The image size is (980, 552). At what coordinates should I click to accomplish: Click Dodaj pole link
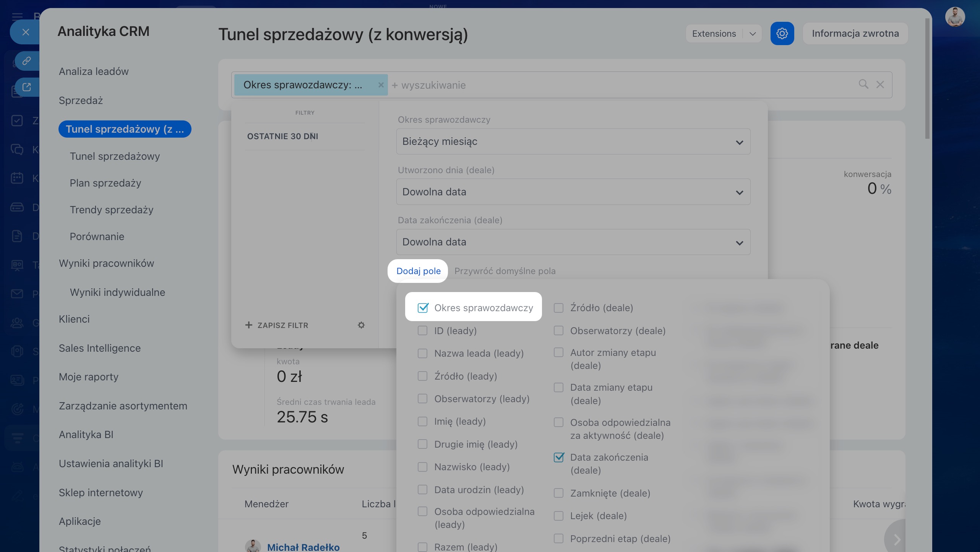(x=418, y=271)
